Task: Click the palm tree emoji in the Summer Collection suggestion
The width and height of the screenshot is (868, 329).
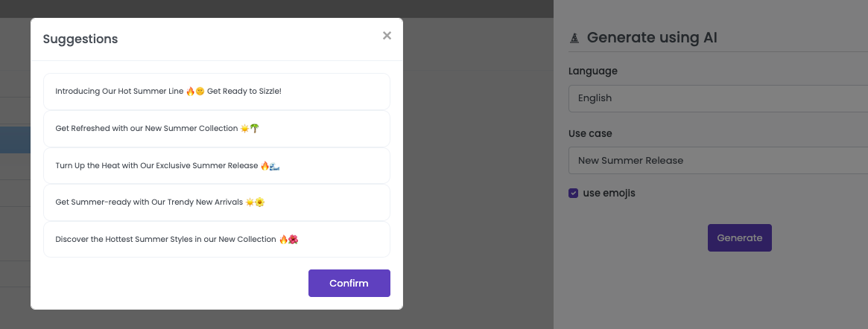Action: (255, 128)
